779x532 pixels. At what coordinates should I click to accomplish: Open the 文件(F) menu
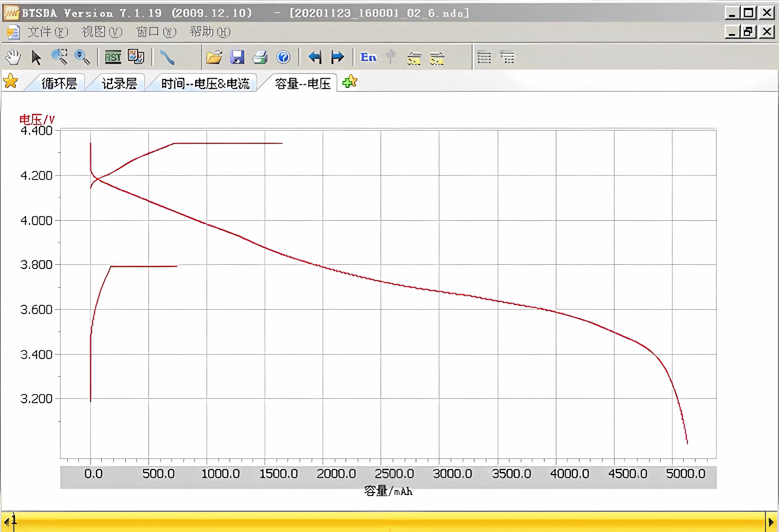coord(47,32)
